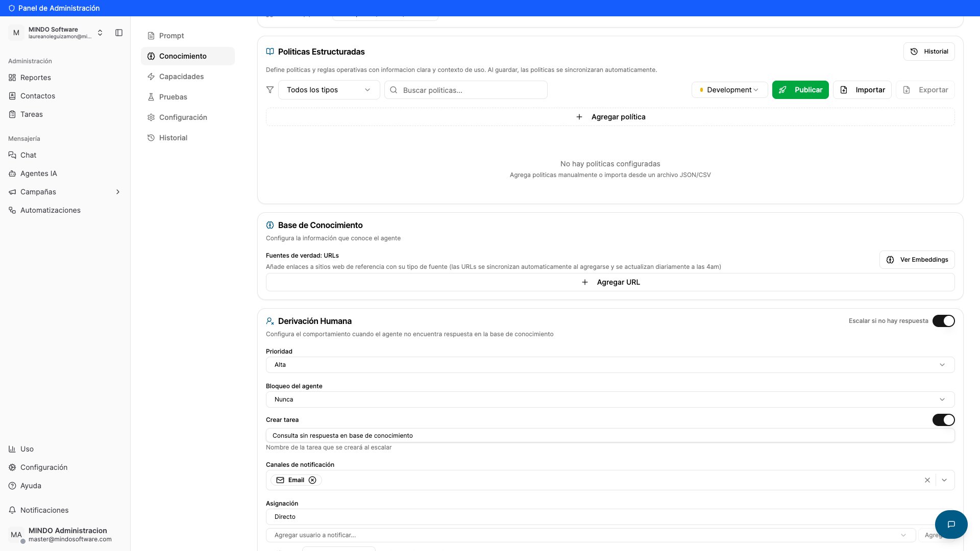The width and height of the screenshot is (980, 551).
Task: Toggle the Crear tarea switch
Action: click(x=943, y=420)
